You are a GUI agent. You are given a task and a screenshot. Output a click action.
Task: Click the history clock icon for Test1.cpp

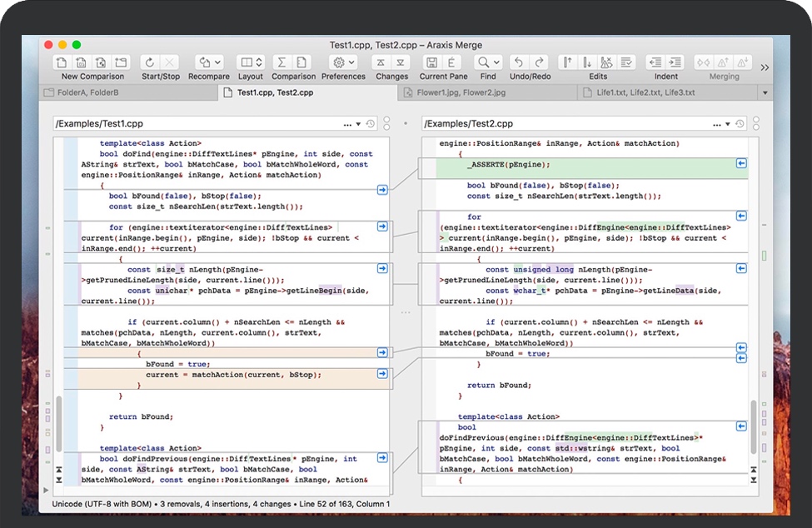[x=371, y=124]
